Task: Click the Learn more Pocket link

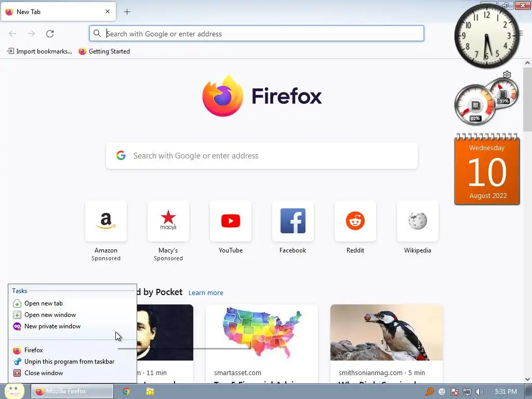Action: 206,293
